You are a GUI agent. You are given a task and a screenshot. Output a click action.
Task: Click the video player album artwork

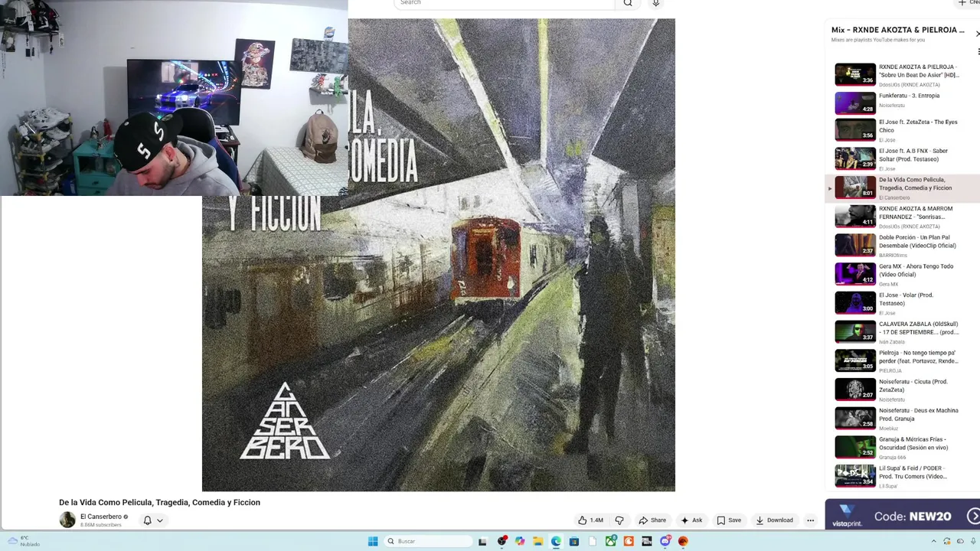[439, 255]
